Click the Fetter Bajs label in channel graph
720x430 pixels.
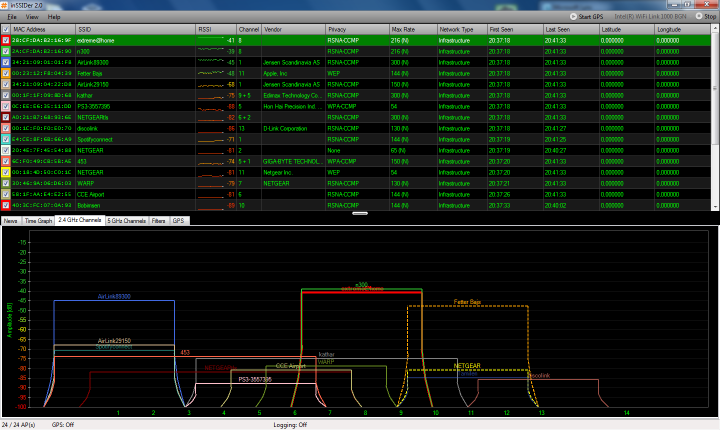(467, 302)
